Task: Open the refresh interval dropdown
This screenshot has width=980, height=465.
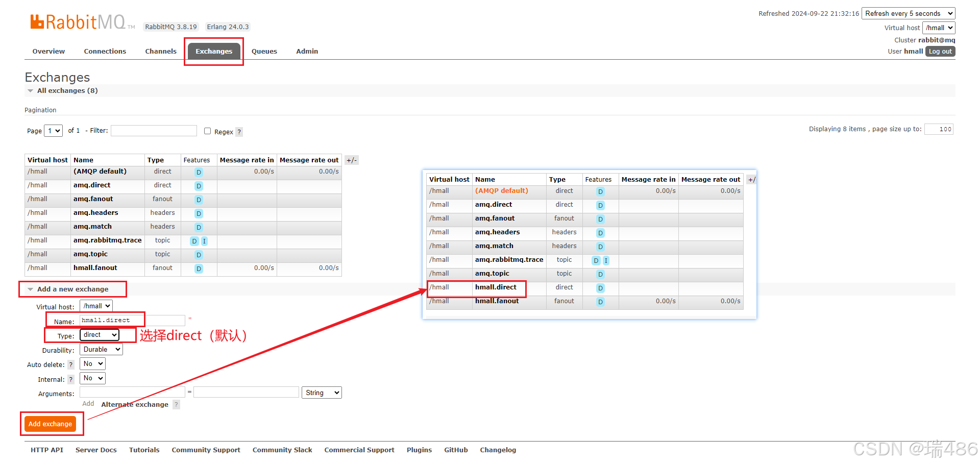Action: pos(909,14)
